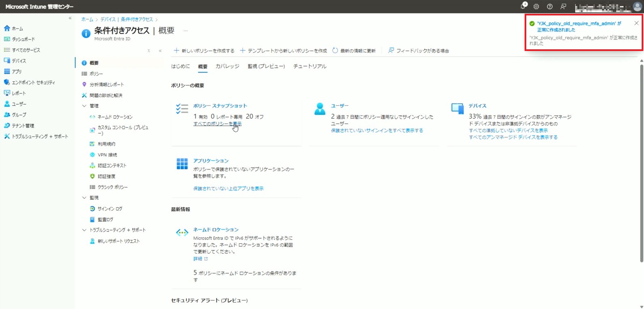
Task: Click the feedback person icon in header
Action: (563, 6)
